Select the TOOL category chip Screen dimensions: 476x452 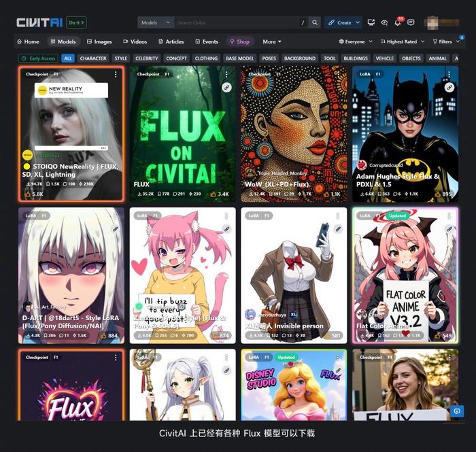tap(329, 58)
